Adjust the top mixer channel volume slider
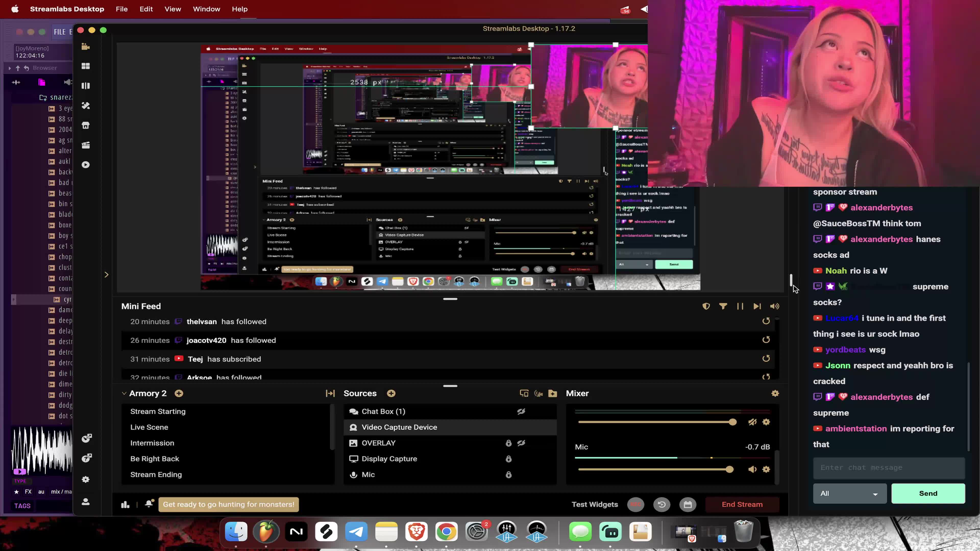This screenshot has height=551, width=980. pos(732,422)
